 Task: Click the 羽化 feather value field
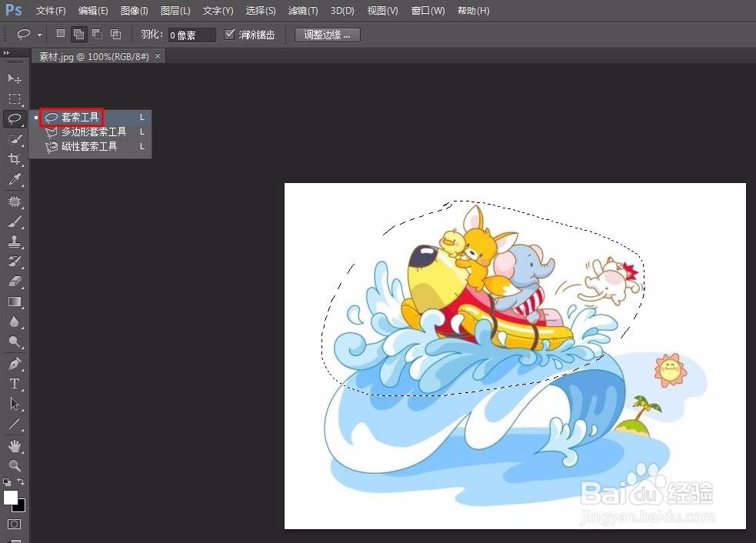click(191, 35)
